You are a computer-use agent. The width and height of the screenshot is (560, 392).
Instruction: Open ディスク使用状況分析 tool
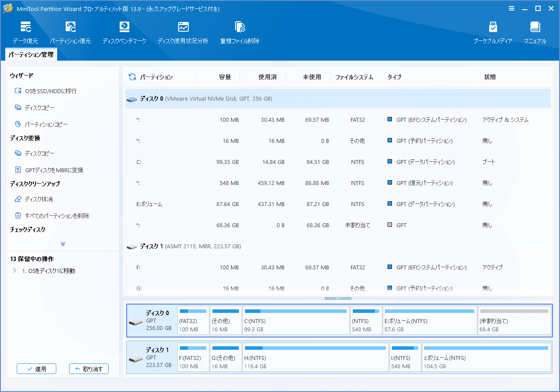coord(183,33)
